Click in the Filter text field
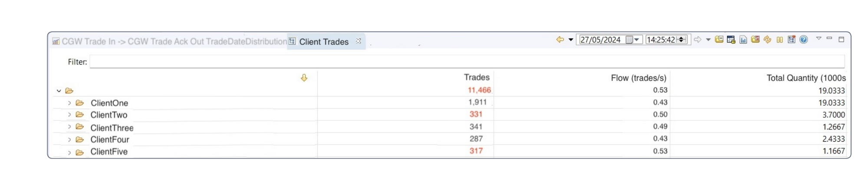Viewport: 868px width, 191px height. pyautogui.click(x=467, y=62)
